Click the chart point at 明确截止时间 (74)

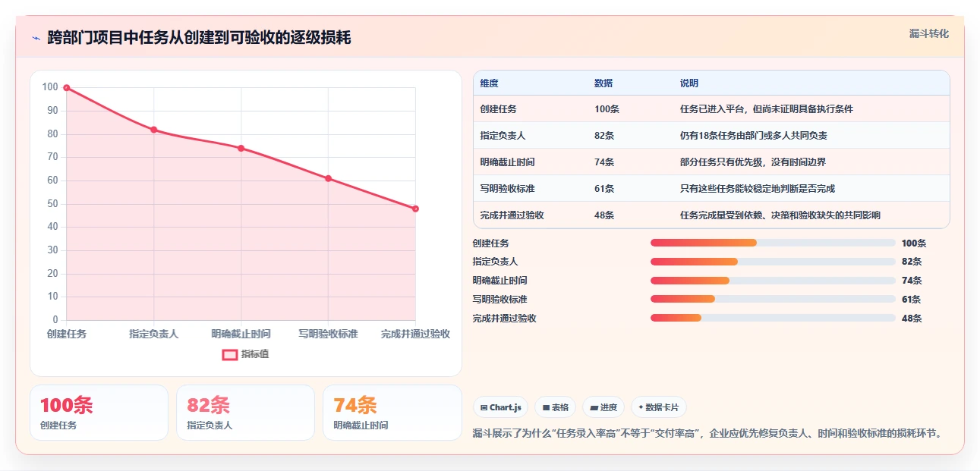pyautogui.click(x=241, y=148)
